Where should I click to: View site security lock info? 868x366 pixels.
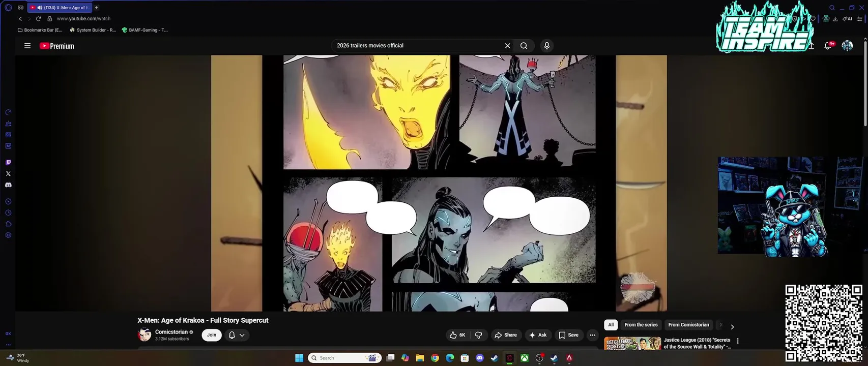coord(49,19)
